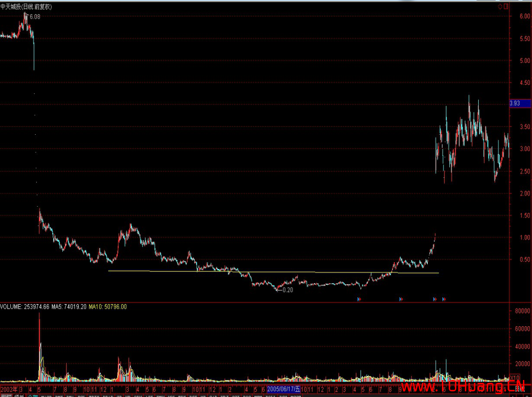Click the 4.50 price axis value
The image size is (532, 397).
[525, 82]
